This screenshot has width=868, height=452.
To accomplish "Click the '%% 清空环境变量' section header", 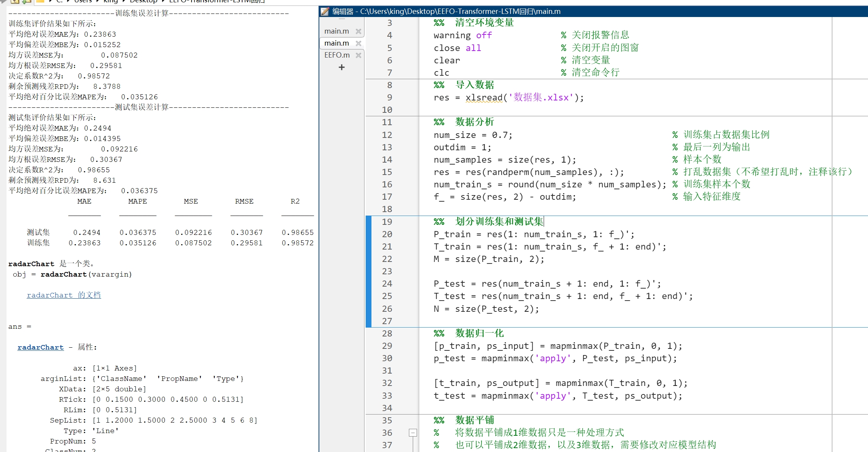I will click(474, 23).
